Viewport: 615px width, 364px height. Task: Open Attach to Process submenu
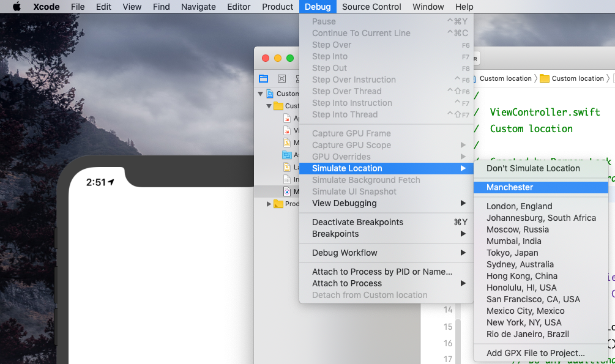(x=386, y=283)
